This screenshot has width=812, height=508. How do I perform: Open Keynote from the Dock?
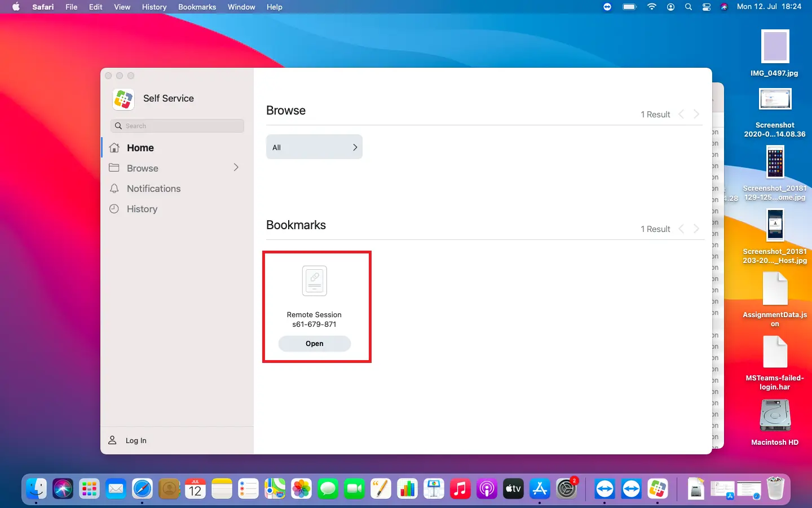pos(434,488)
